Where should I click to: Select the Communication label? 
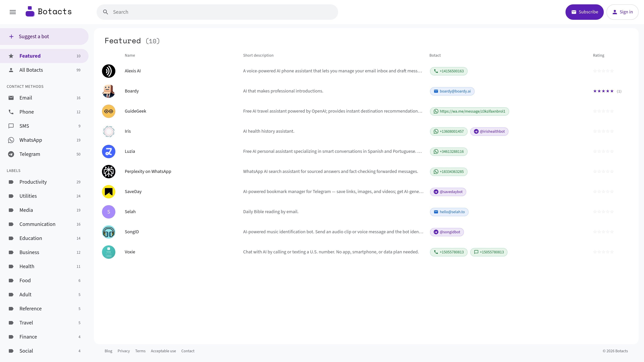coord(44,224)
